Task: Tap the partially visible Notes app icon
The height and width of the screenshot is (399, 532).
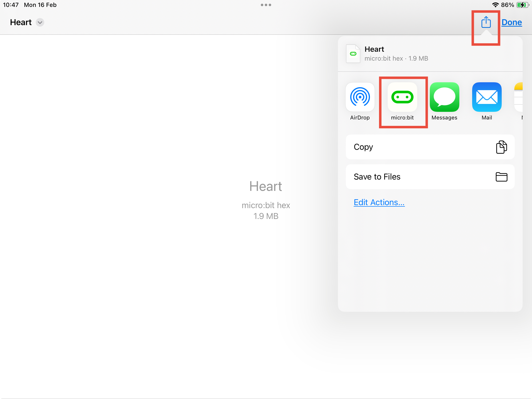Action: coord(519,97)
